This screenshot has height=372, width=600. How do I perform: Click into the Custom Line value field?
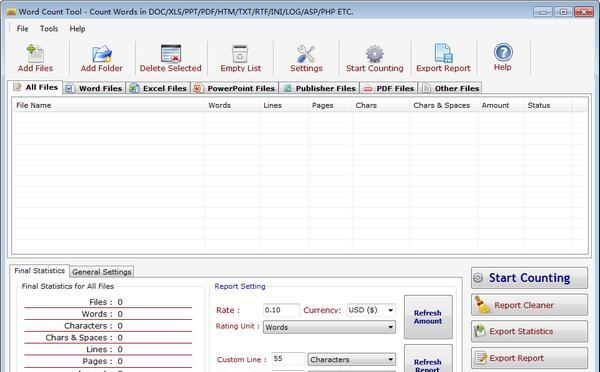[288, 359]
